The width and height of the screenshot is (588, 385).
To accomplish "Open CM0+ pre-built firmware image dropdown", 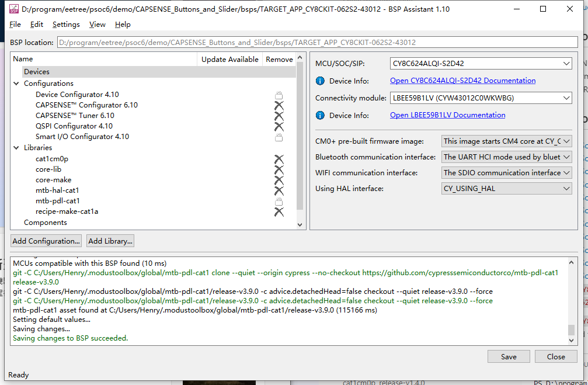I will (x=507, y=141).
